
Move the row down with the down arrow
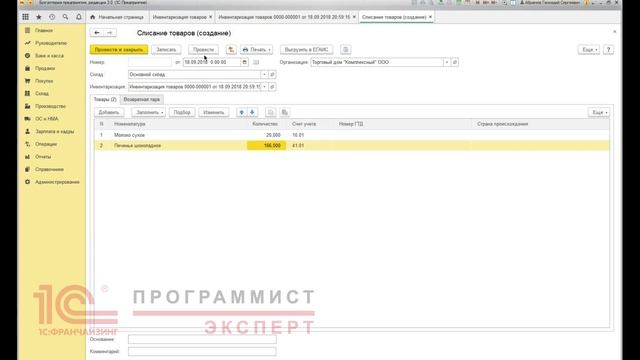click(x=252, y=112)
